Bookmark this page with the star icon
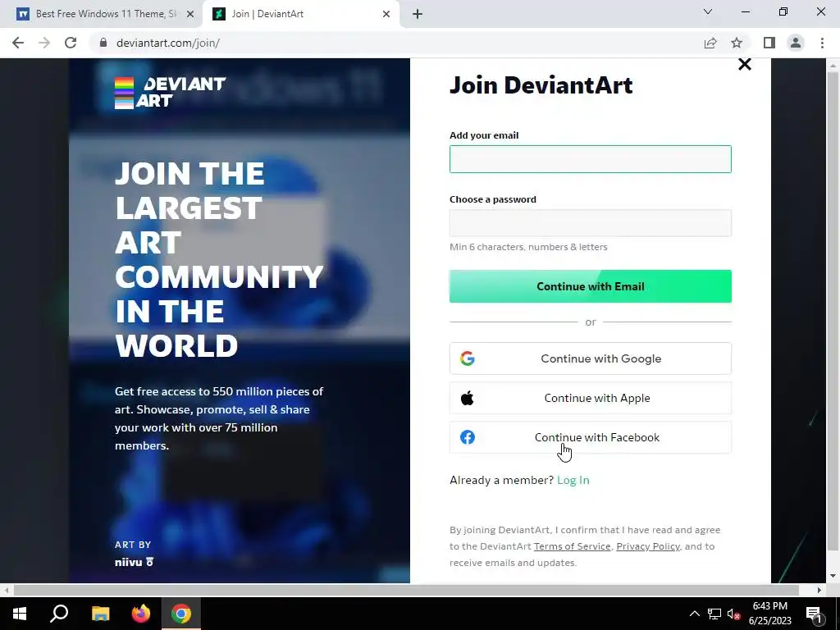Viewport: 840px width, 630px height. [737, 43]
